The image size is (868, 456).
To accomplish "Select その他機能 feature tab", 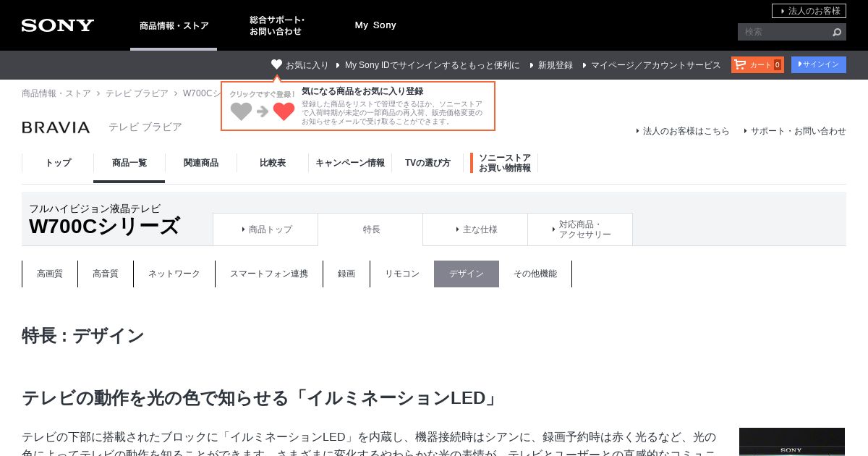I will click(535, 274).
